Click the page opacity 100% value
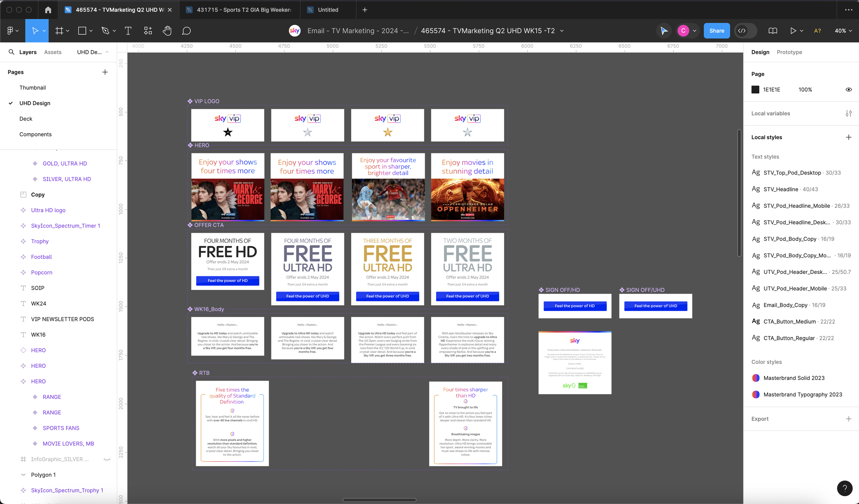Image resolution: width=859 pixels, height=504 pixels. [805, 90]
